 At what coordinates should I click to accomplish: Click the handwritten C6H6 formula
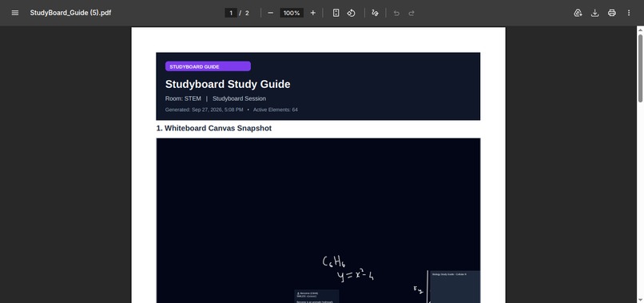pyautogui.click(x=333, y=262)
